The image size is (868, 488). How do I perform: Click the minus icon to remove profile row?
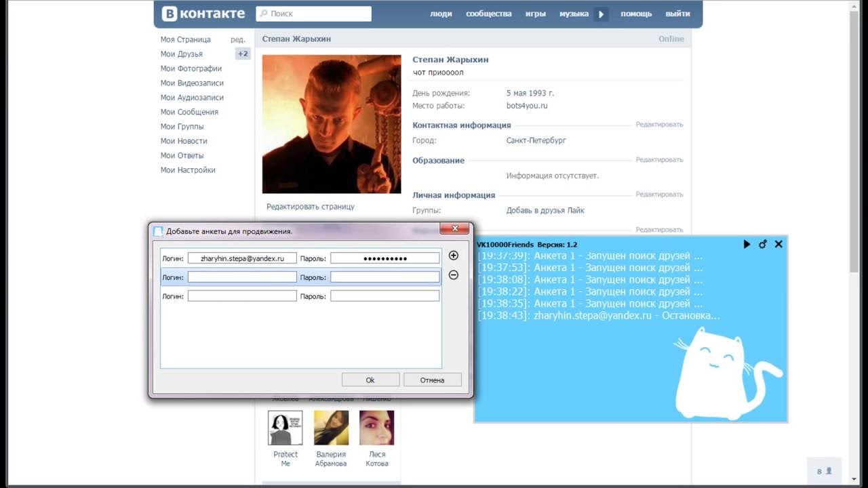pos(454,274)
